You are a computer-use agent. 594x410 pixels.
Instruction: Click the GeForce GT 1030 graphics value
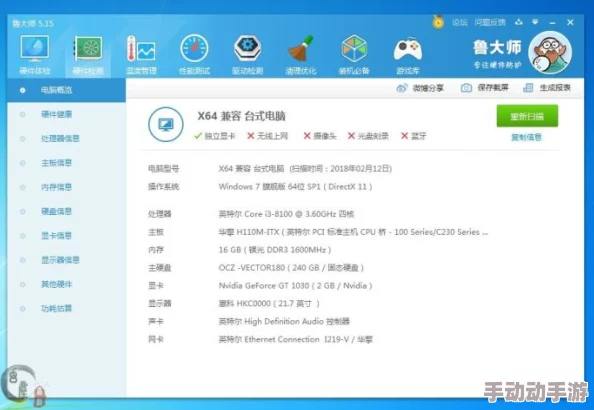[295, 286]
